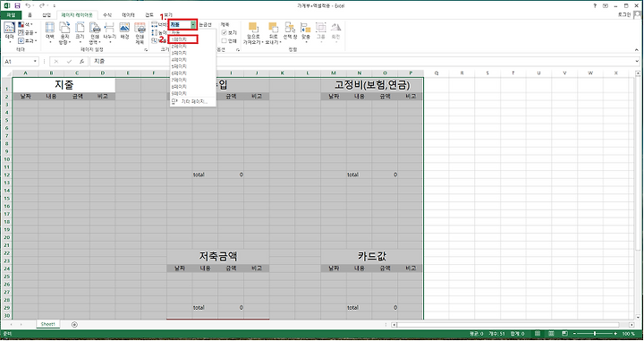Open the Sheet Options dialog launcher

click(x=238, y=50)
